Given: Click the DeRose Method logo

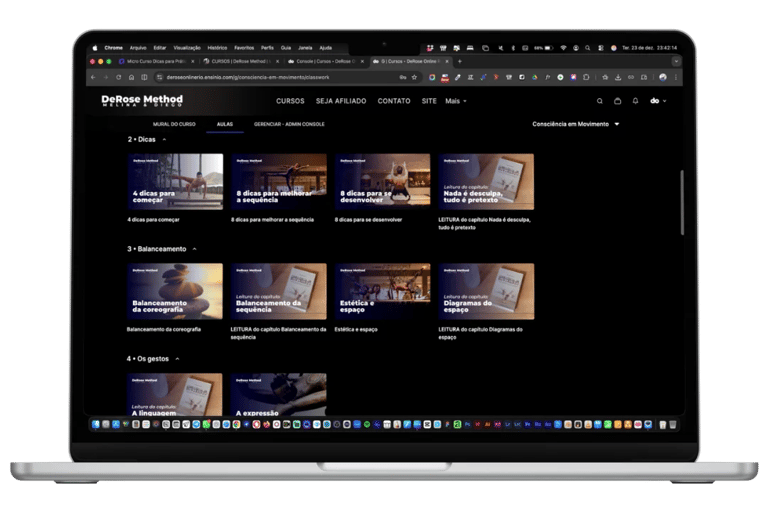Looking at the screenshot, I should tap(142, 100).
